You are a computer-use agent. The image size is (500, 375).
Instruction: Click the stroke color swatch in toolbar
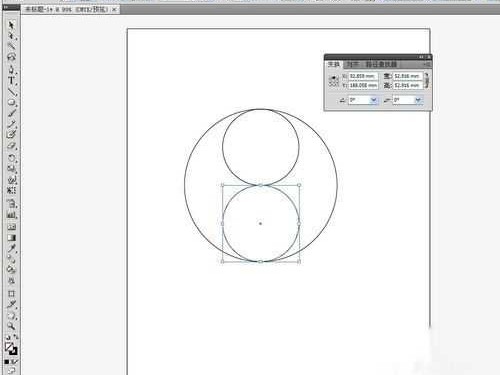click(x=14, y=351)
